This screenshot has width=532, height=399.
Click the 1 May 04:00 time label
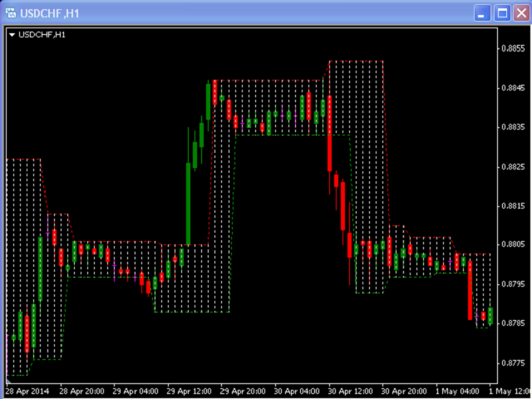457,392
